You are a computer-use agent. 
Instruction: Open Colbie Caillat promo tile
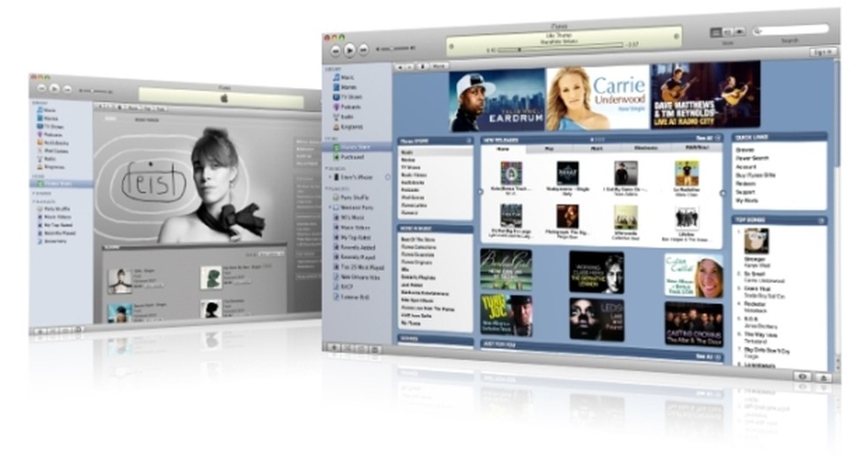[694, 276]
